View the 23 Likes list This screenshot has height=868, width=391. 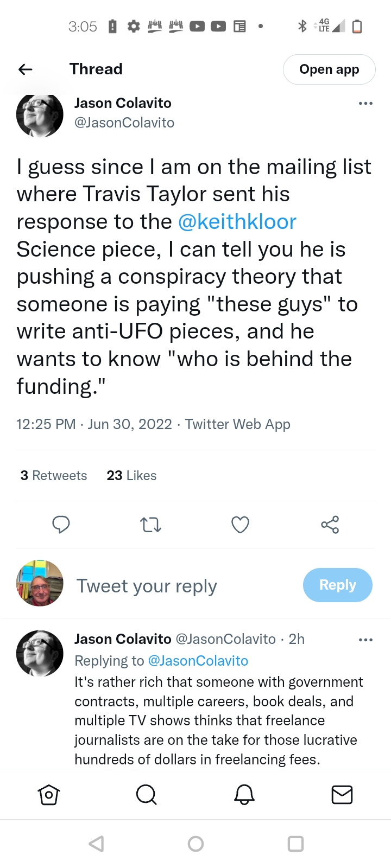[131, 476]
